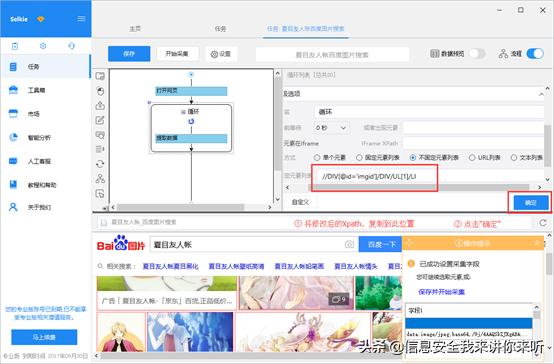Click the mouse-hover tool icon at toolbar bottom
The width and height of the screenshot is (554, 364).
coord(100,193)
